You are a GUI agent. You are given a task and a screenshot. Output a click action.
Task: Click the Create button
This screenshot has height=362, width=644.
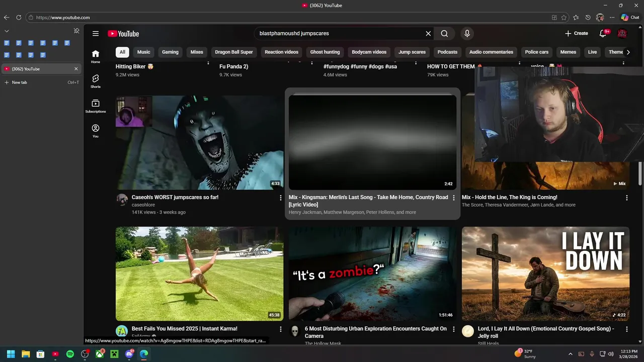(577, 34)
